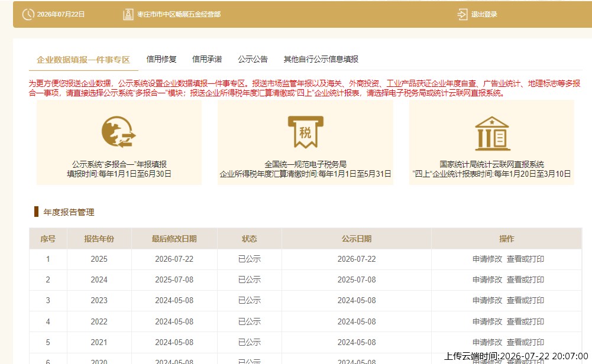
Task: Open 国家统计局统计云联网直报系统 card label
Action: coord(491,164)
